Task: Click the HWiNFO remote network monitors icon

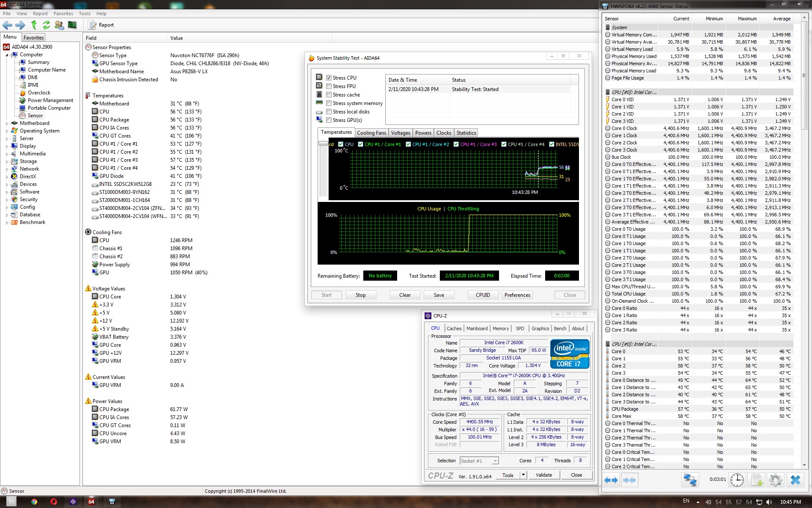Action: 690,480
